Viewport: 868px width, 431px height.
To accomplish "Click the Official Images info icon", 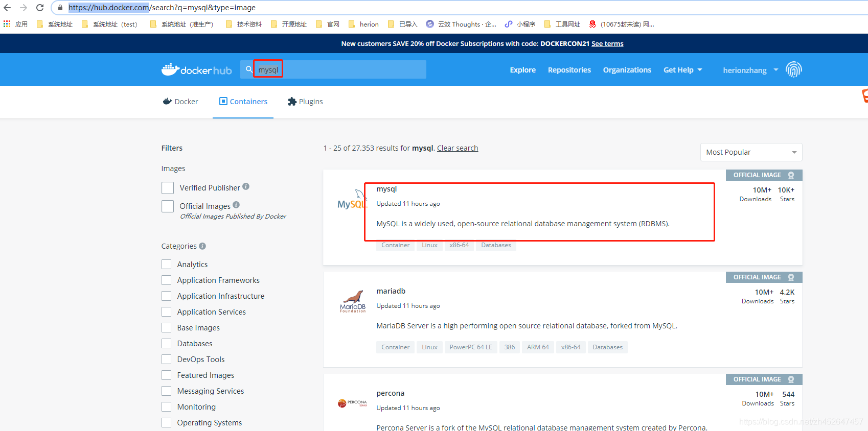I will coord(236,205).
